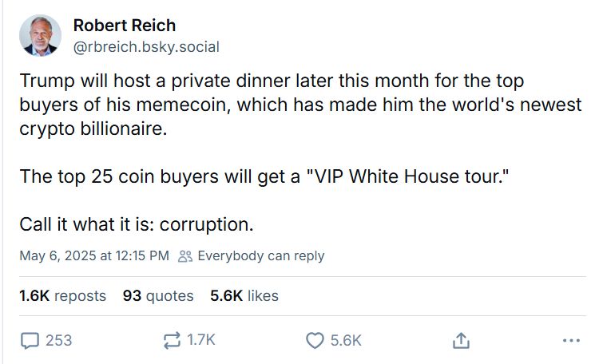
Task: View the 5.6K likes list
Action: tap(244, 296)
